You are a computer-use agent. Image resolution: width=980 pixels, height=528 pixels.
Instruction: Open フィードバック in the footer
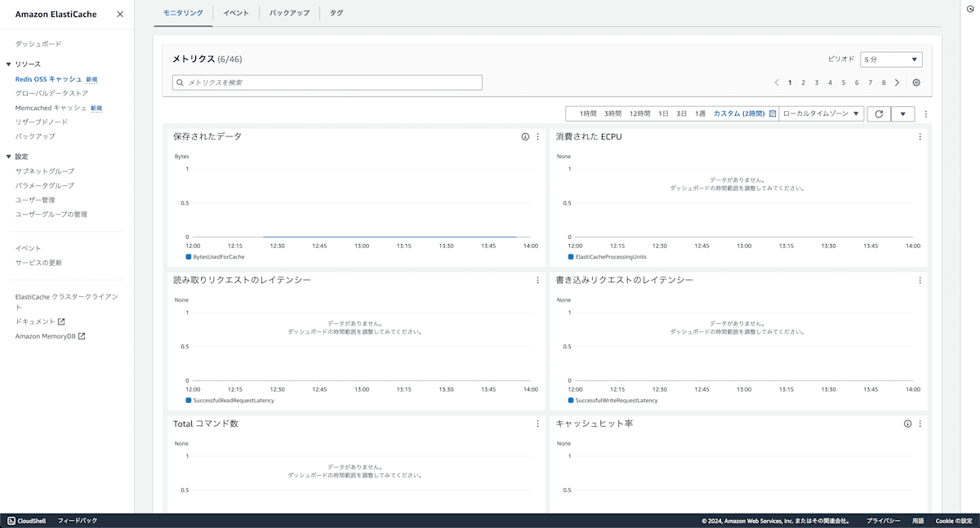click(x=78, y=521)
